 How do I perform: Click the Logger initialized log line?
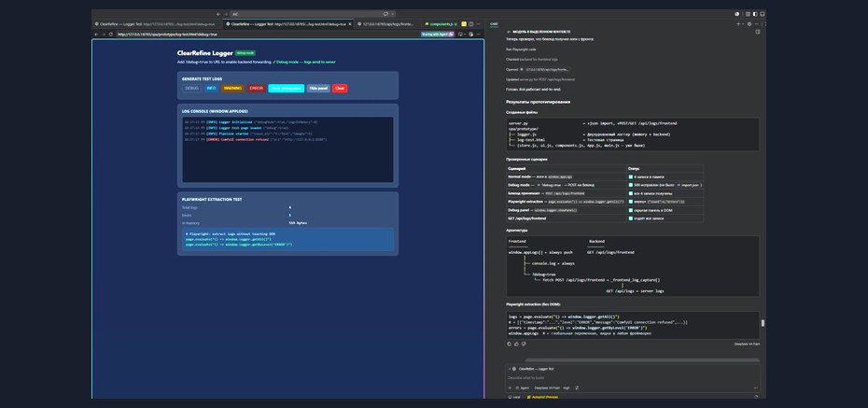[251, 121]
